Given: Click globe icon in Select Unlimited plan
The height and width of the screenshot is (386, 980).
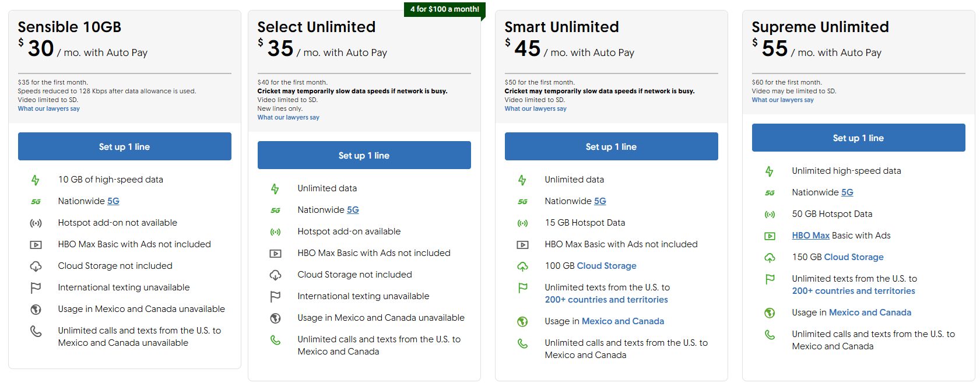Looking at the screenshot, I should 275,318.
